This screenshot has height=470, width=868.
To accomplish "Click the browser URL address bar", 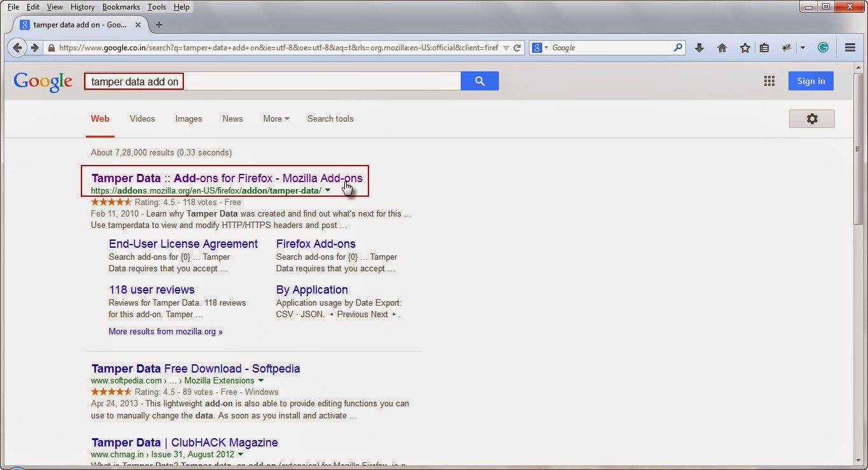I will coord(277,48).
